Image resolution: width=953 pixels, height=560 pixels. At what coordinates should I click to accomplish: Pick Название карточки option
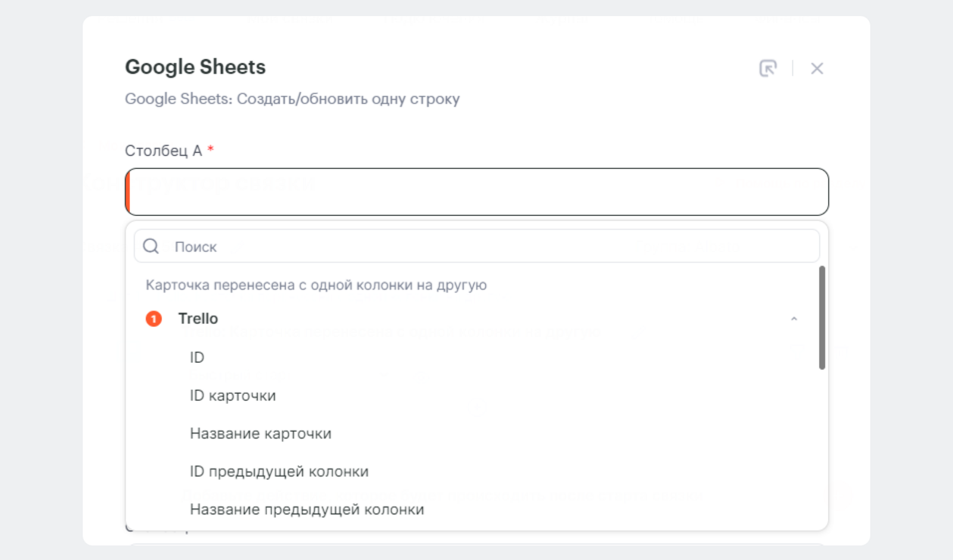260,434
